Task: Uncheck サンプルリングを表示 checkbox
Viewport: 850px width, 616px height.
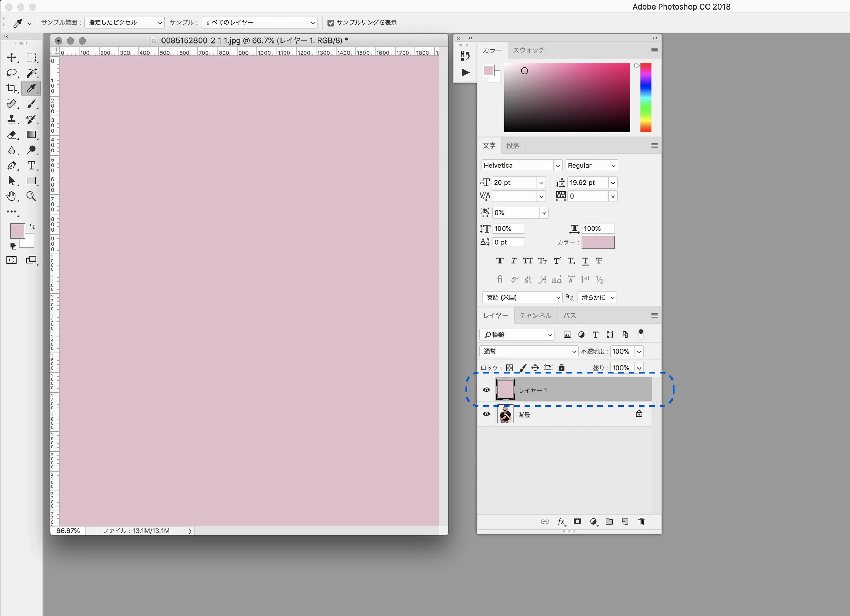Action: (330, 23)
